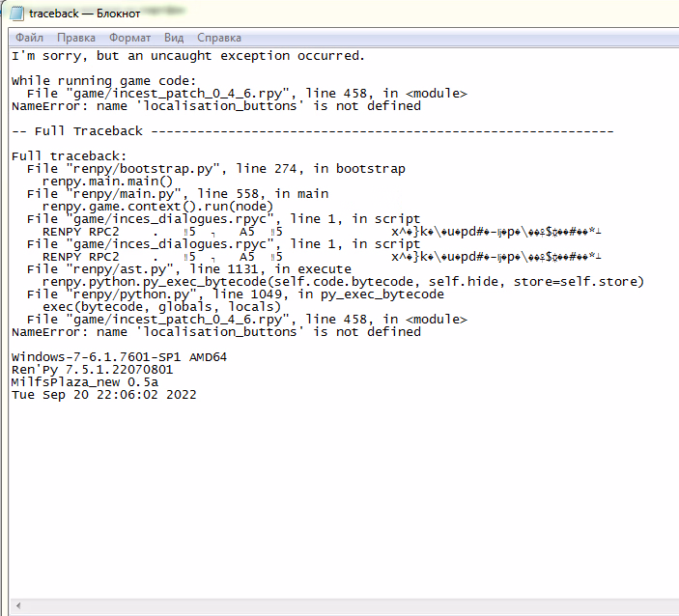Viewport: 679px width, 616px height.
Task: Click the line "I'm sorry, but an uncaught exception occurred."
Action: coord(188,56)
